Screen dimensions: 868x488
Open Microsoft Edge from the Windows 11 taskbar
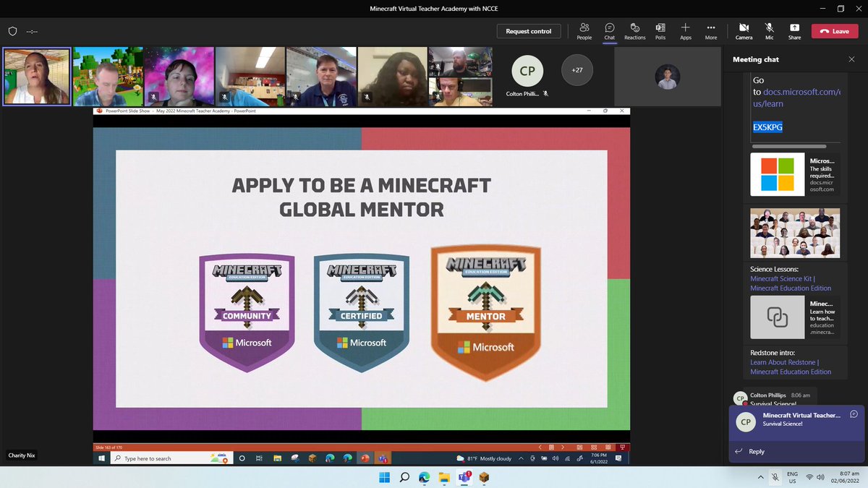425,477
